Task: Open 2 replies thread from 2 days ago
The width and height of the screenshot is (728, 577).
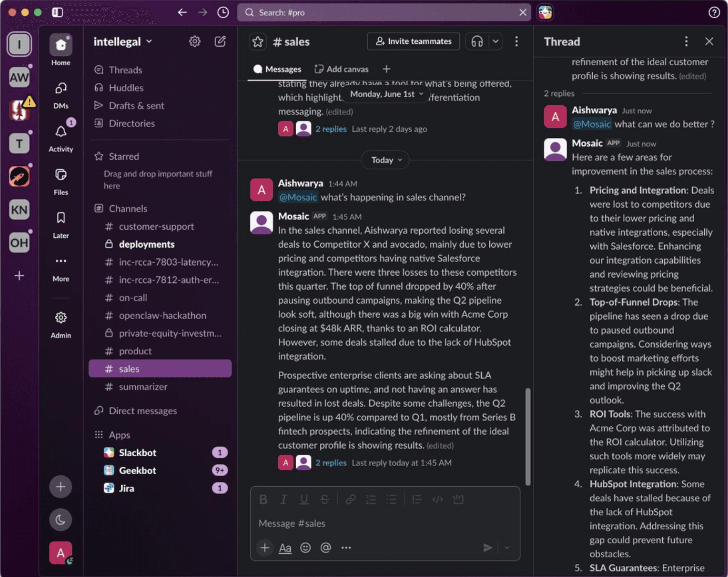Action: pos(331,129)
